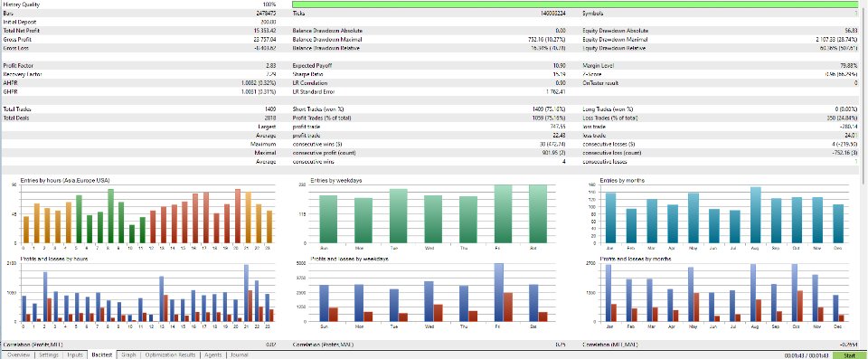Click the Aug bar in Entries by months

pos(755,215)
